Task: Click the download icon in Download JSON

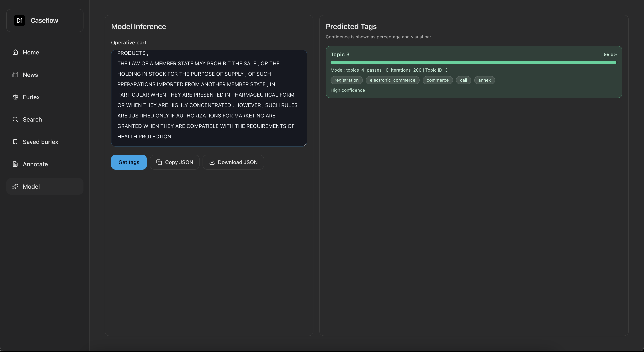Action: coord(212,162)
